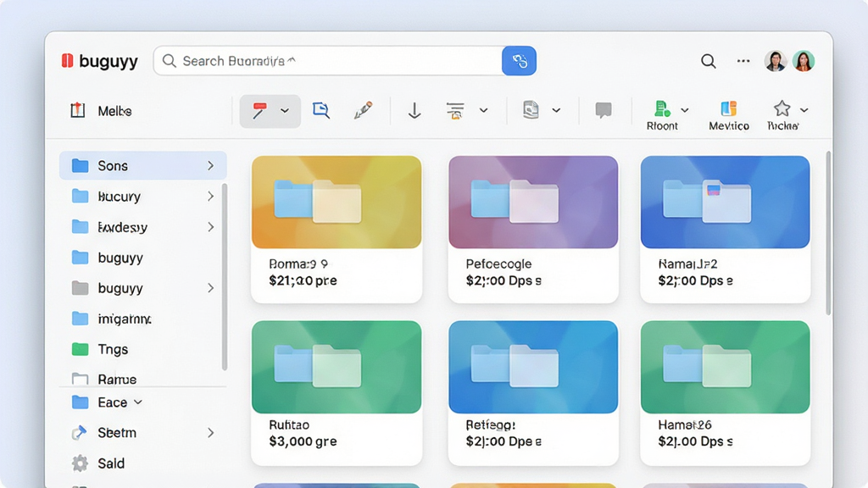Click the Melbe upload icon

(77, 110)
